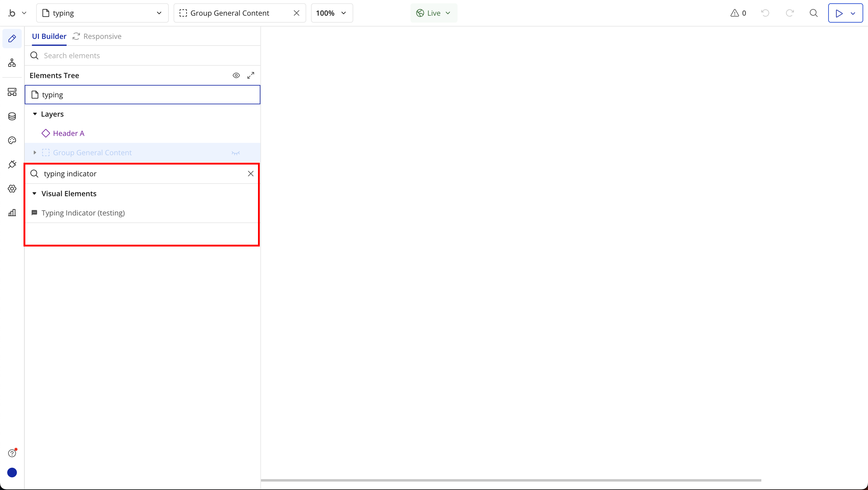Open the top-right search magnifier
The image size is (868, 490).
(x=814, y=13)
